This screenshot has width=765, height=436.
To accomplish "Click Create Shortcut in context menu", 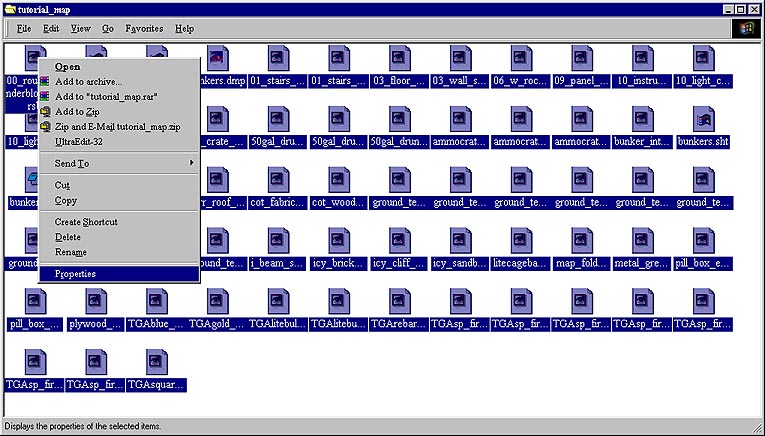I will pyautogui.click(x=86, y=222).
